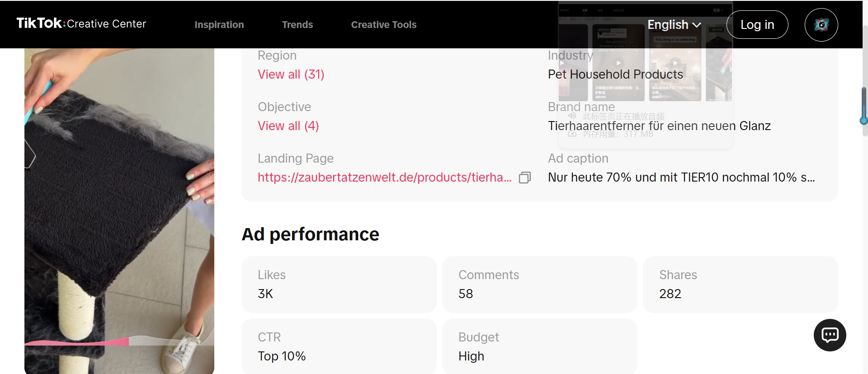Viewport: 868px width, 374px height.
Task: Open the Inspiration menu
Action: 219,25
